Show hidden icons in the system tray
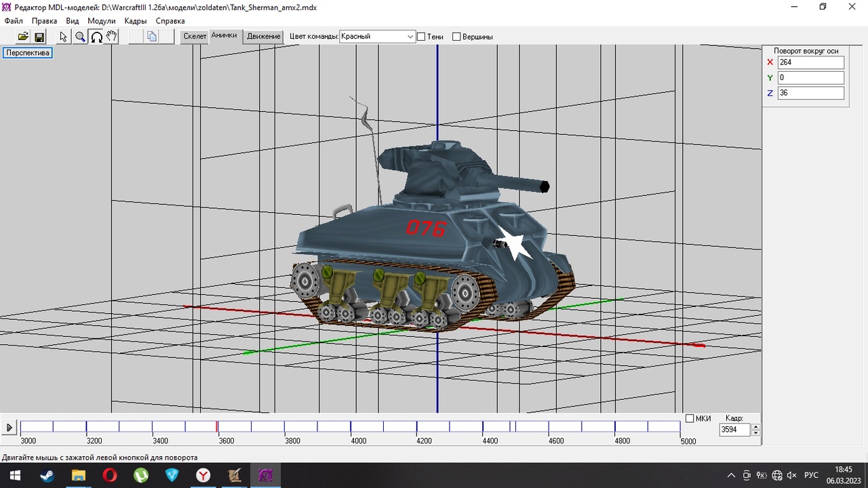This screenshot has width=868, height=488. coord(731,476)
